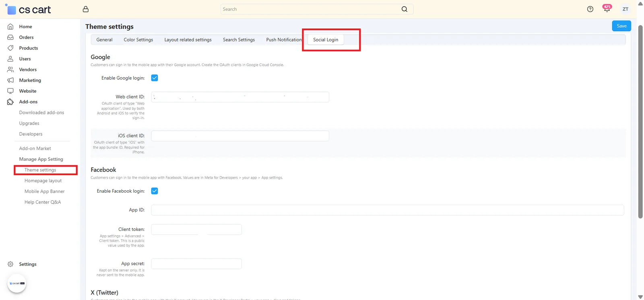Click the Save button
Screen dimensions: 644x300
point(621,26)
